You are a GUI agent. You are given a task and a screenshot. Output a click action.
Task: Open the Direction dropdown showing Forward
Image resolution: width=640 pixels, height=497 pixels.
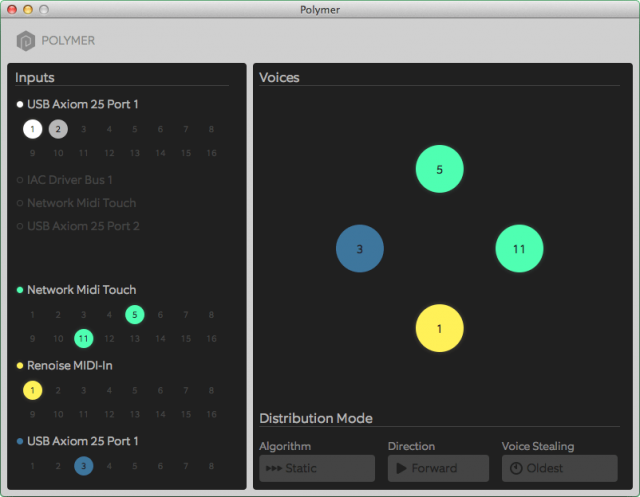pyautogui.click(x=438, y=468)
